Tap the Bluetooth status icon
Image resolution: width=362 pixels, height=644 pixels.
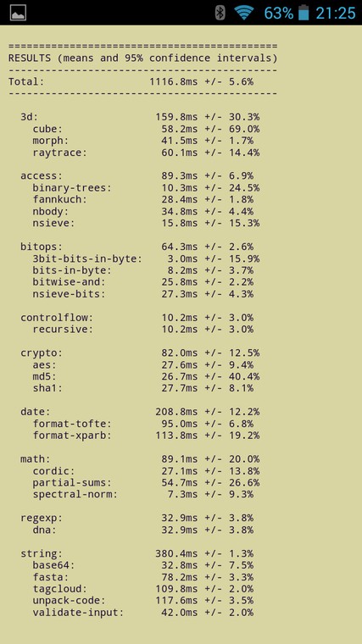click(220, 13)
